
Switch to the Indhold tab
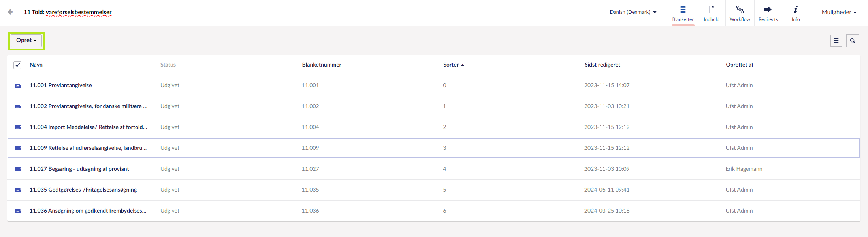tap(711, 13)
